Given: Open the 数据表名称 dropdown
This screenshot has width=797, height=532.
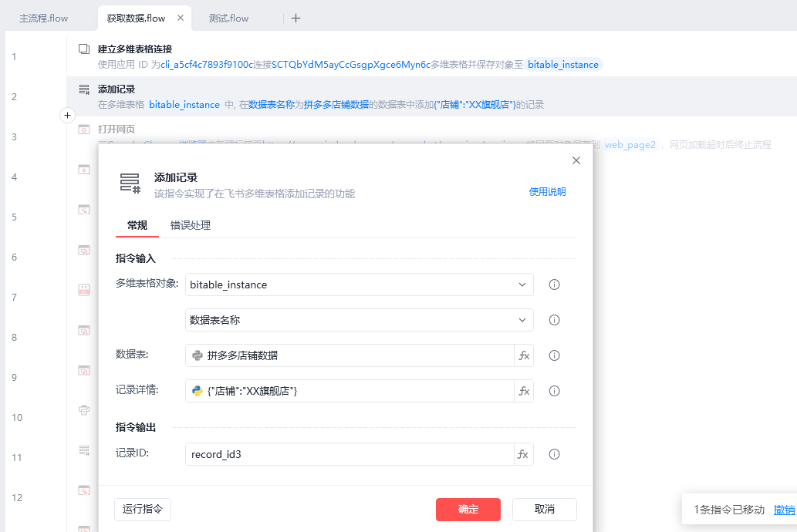Looking at the screenshot, I should pos(360,320).
